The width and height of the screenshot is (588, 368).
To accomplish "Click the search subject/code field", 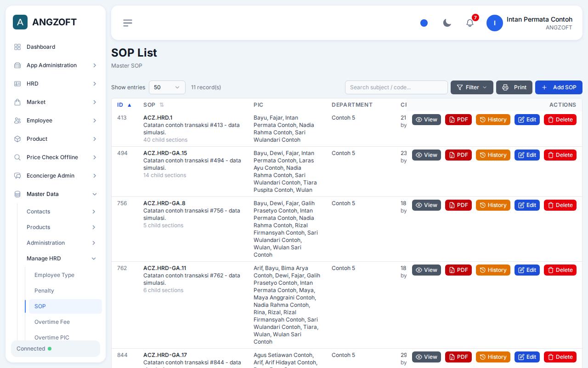I will (396, 87).
